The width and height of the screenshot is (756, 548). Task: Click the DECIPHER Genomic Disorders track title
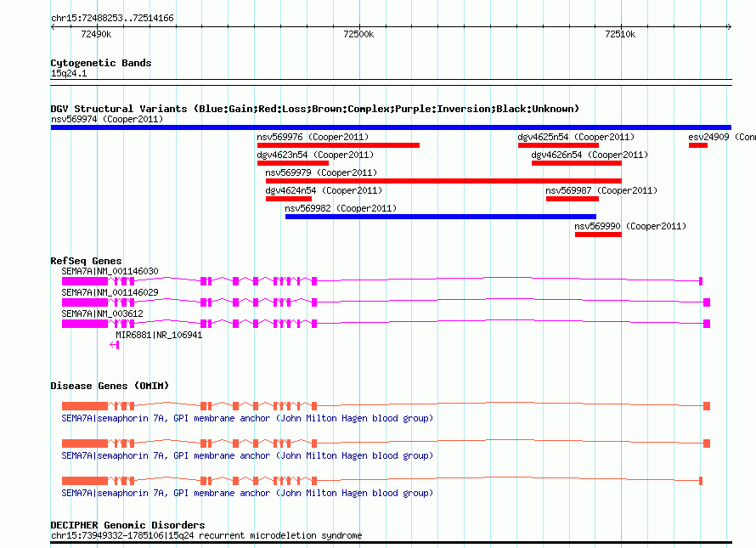click(127, 525)
